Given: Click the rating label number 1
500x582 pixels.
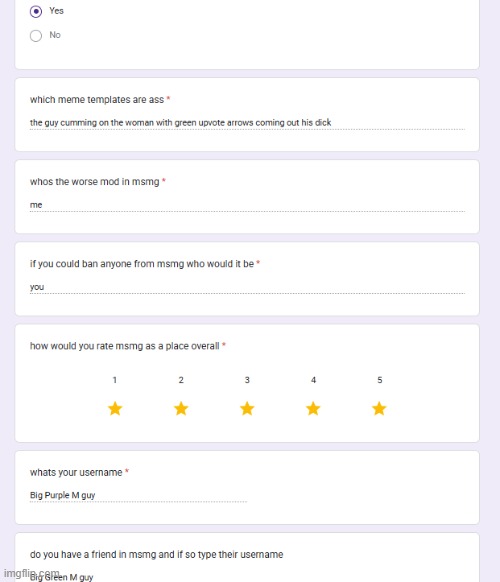Looking at the screenshot, I should coord(115,380).
